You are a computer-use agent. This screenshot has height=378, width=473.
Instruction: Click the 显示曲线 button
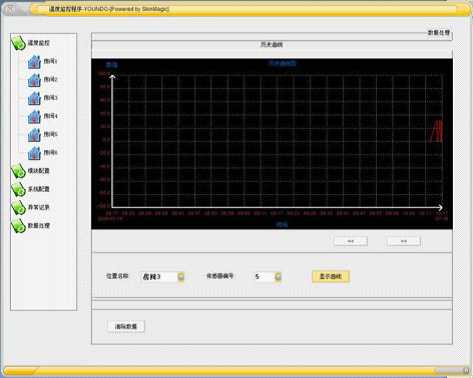(x=331, y=276)
